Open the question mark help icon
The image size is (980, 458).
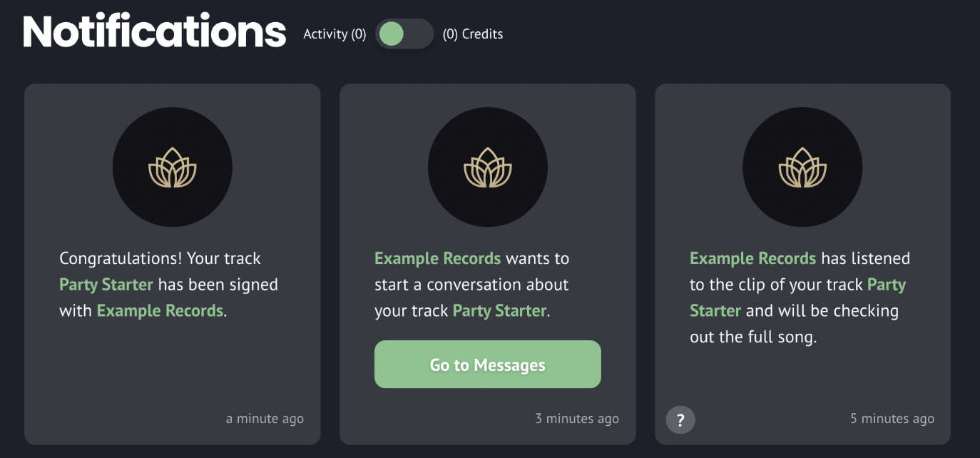click(680, 419)
